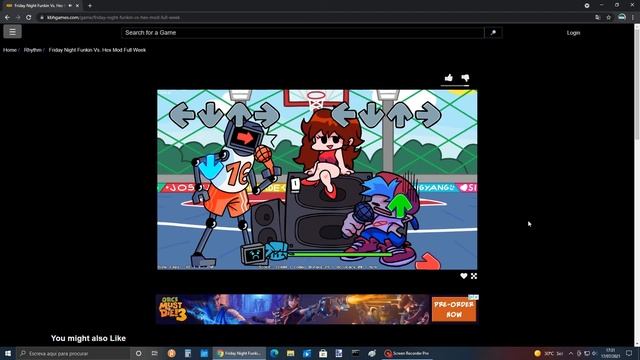Select the Friday Night Funkin browser tab
640x360 pixels.
click(42, 6)
